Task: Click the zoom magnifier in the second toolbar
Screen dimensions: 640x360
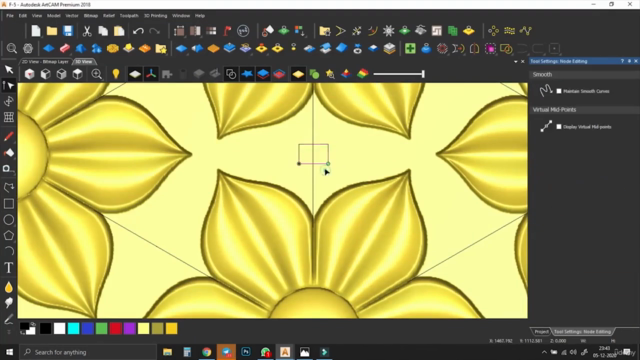Action: 11,49
